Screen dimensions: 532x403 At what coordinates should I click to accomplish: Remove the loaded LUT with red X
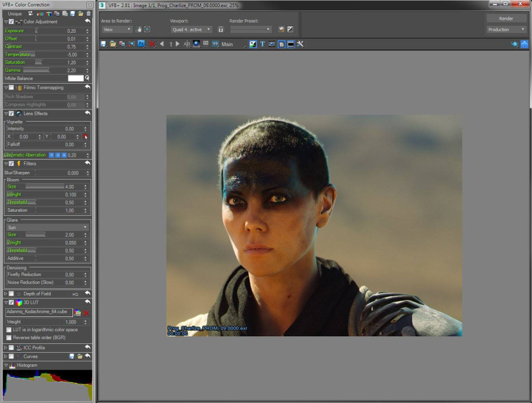pyautogui.click(x=86, y=313)
